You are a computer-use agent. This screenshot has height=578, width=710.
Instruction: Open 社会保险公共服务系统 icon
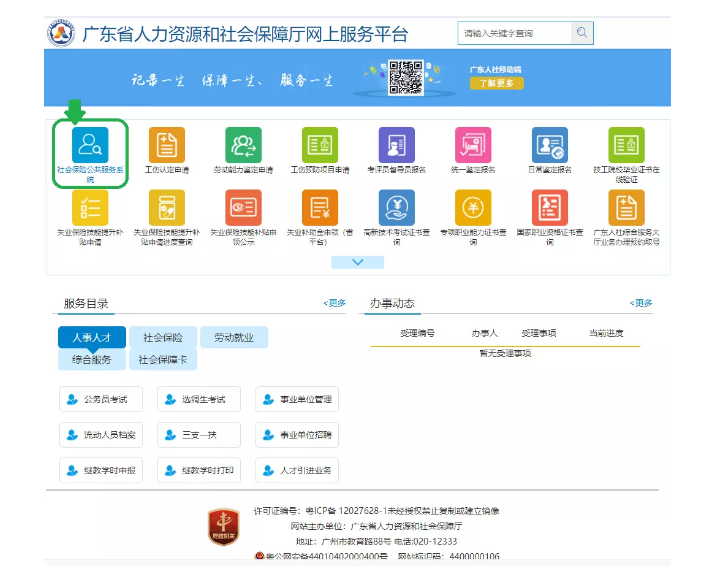(x=90, y=145)
